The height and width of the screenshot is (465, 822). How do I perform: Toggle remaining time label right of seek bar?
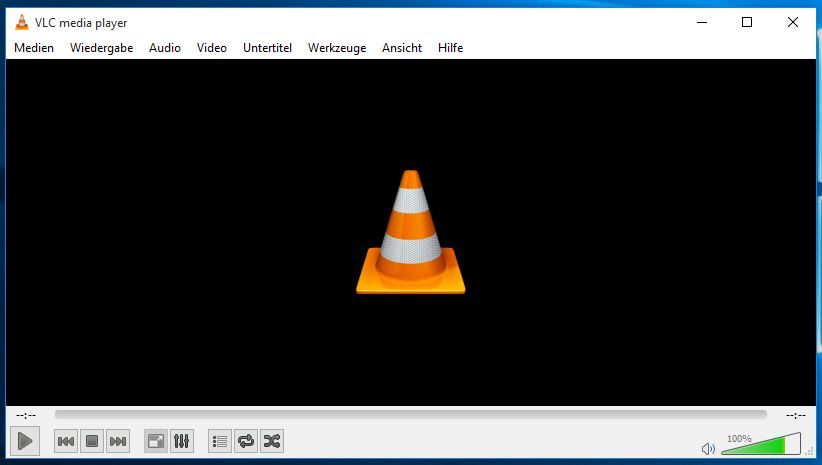pos(795,415)
